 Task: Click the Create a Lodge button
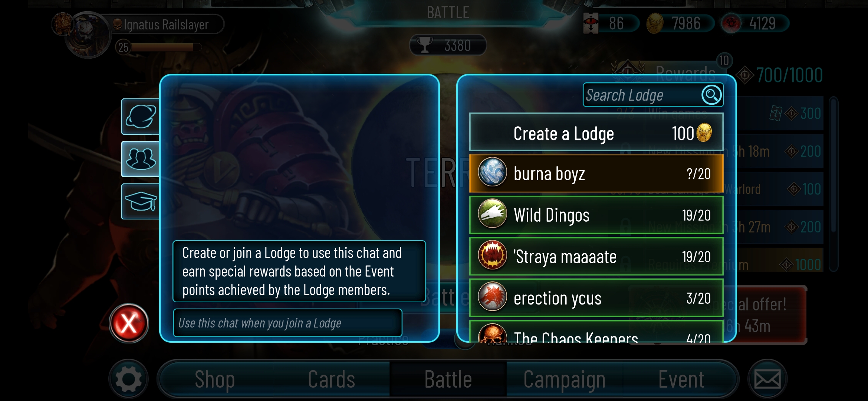pos(596,133)
